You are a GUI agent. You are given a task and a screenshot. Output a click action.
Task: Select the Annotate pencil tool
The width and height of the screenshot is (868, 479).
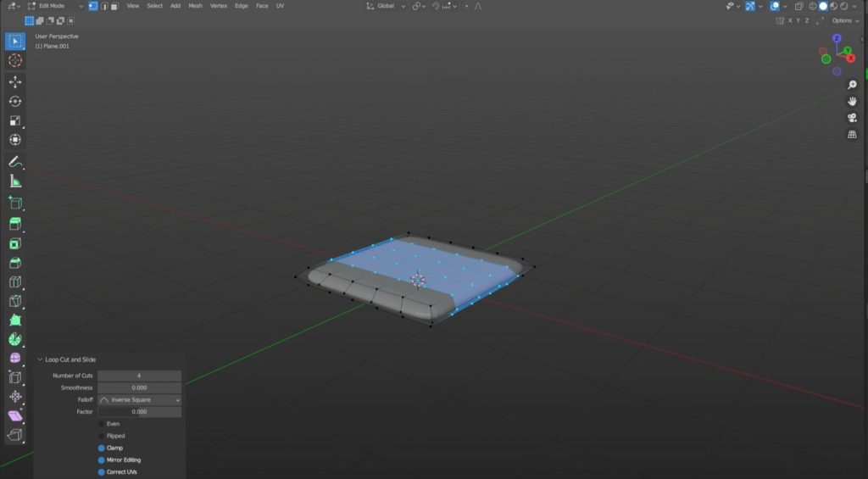click(x=15, y=161)
